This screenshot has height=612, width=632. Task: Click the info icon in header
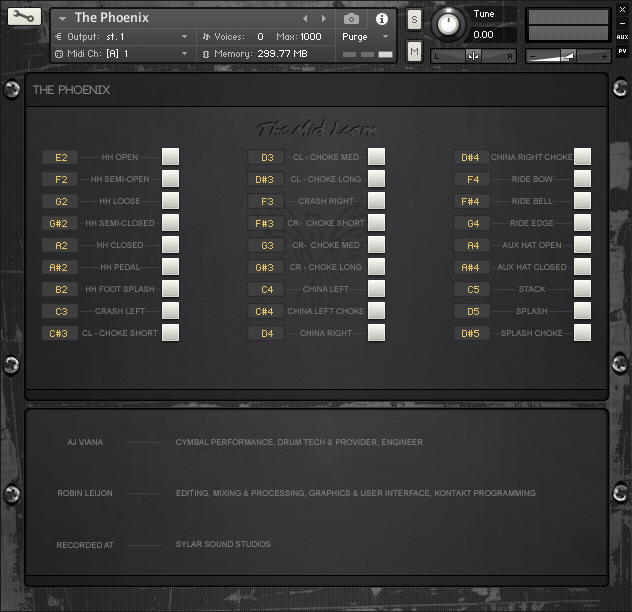pos(381,18)
